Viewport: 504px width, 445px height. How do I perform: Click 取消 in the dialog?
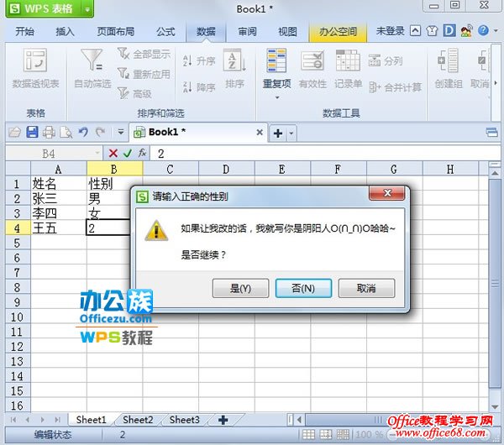tap(366, 288)
